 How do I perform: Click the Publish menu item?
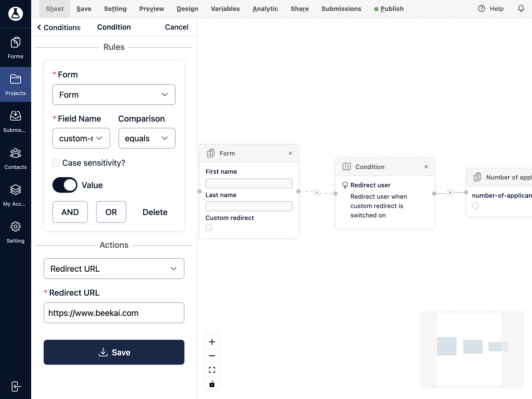coord(389,9)
